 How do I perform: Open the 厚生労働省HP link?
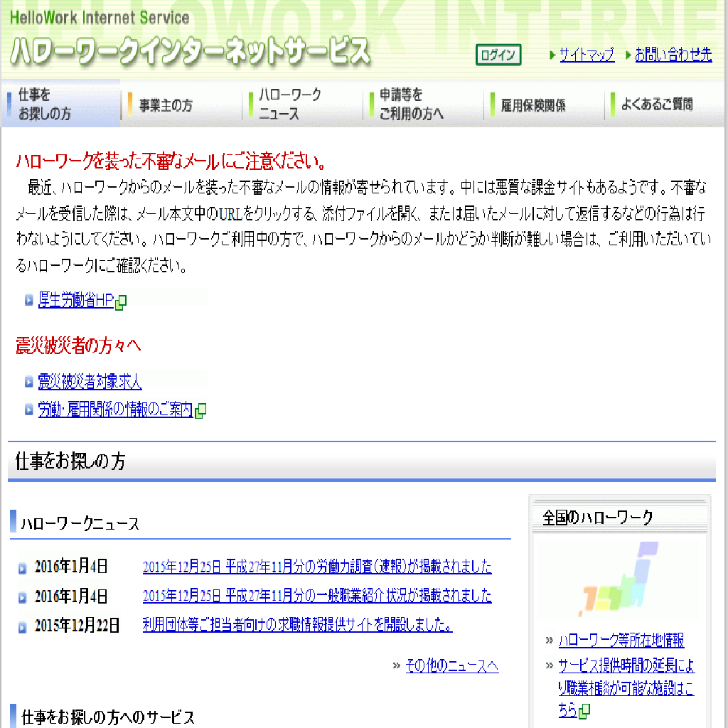click(x=75, y=301)
